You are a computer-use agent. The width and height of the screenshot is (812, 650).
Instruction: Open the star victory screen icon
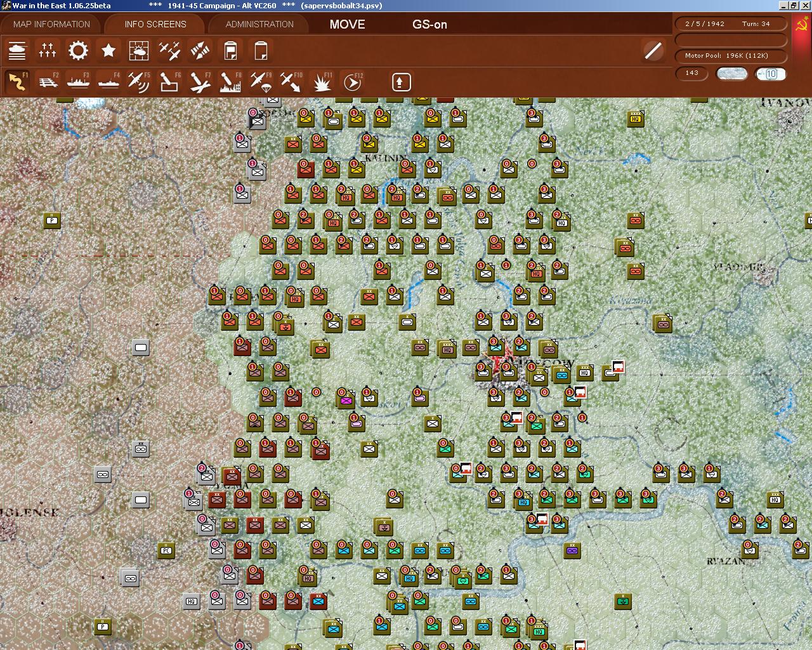pyautogui.click(x=108, y=51)
